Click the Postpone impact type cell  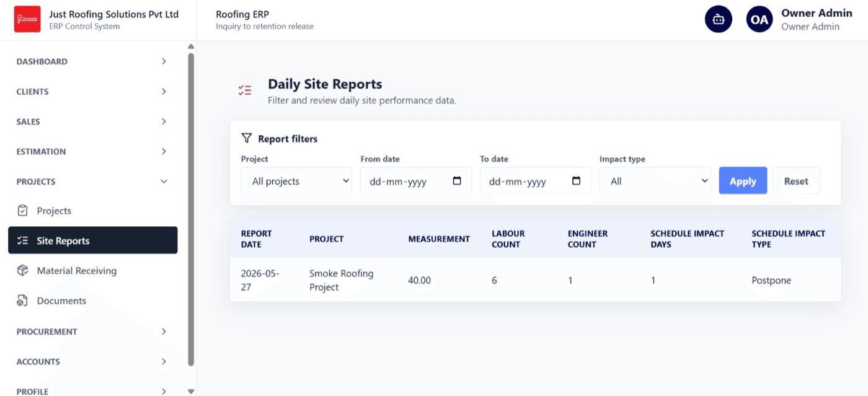[771, 280]
